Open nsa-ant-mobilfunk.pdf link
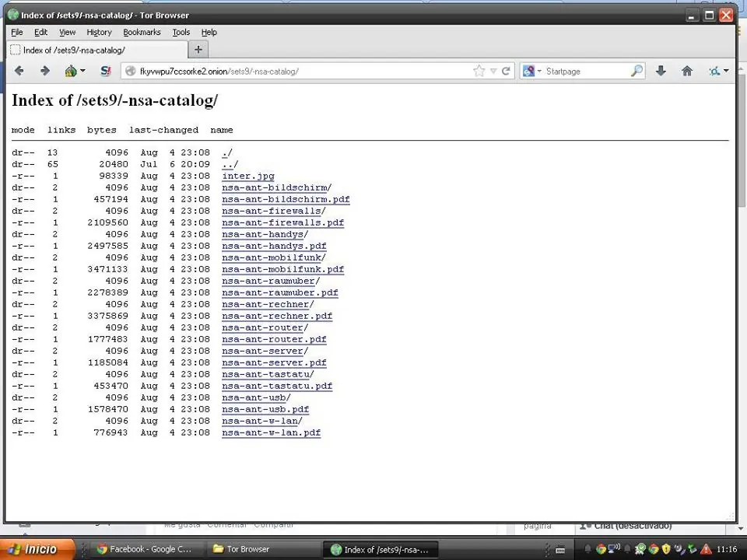The width and height of the screenshot is (747, 560). pos(282,270)
